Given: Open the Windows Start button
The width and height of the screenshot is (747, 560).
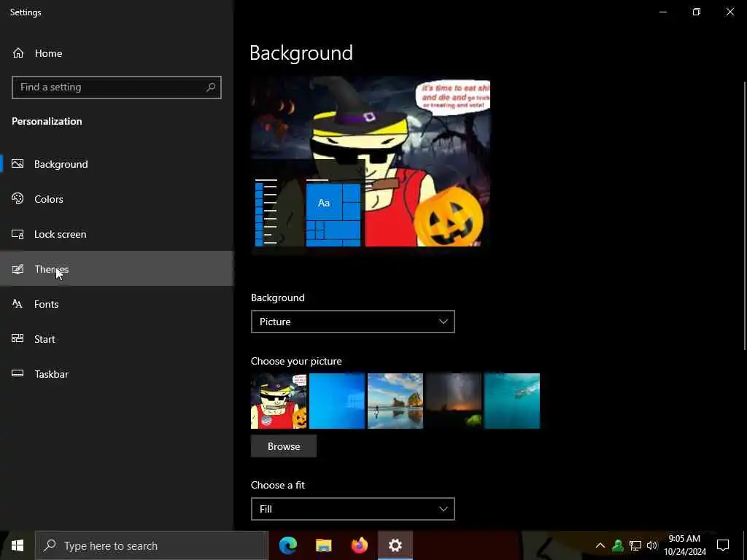Looking at the screenshot, I should pos(18,545).
